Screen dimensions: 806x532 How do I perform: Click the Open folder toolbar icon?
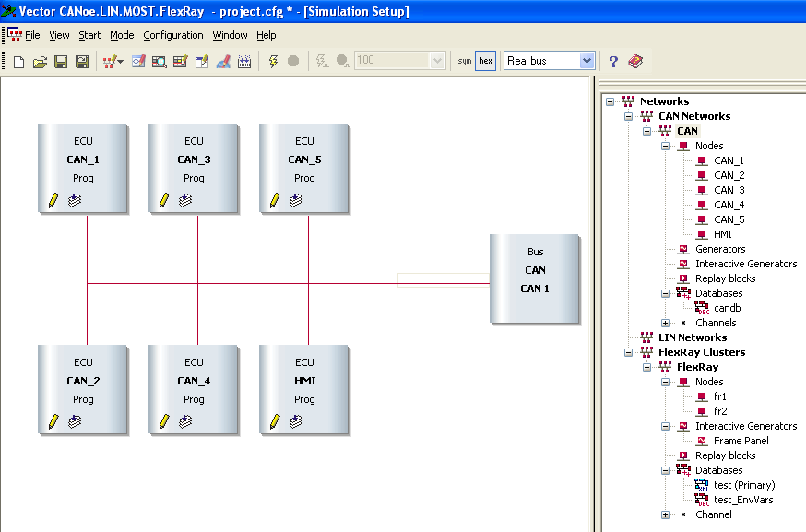point(40,61)
